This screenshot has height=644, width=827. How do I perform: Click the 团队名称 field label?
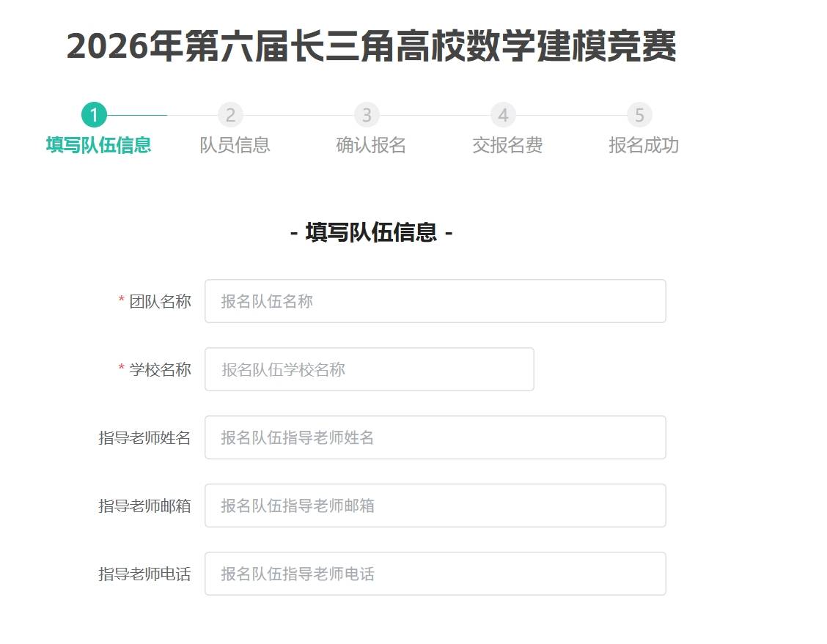coord(160,301)
